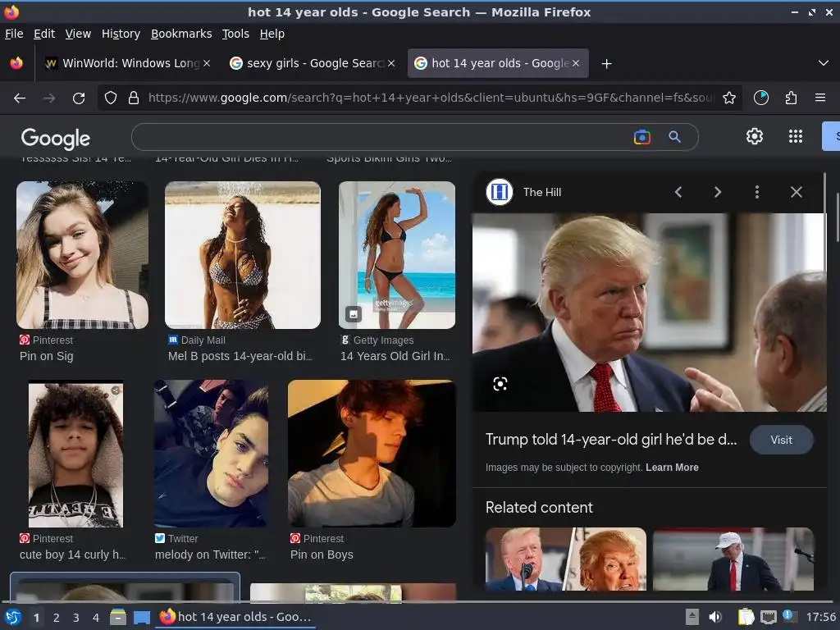Screen dimensions: 840x630
Task: Open the update notifier tray icon
Action: point(788,616)
